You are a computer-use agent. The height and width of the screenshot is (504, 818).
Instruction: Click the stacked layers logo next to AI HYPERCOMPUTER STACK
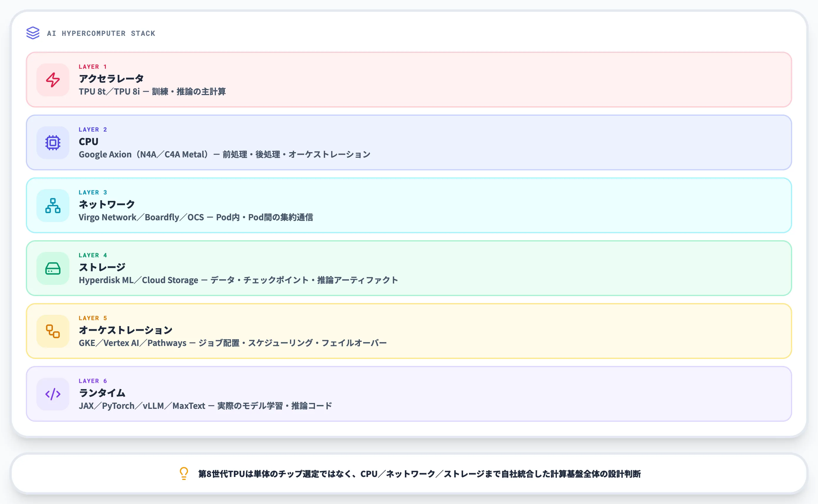[33, 33]
